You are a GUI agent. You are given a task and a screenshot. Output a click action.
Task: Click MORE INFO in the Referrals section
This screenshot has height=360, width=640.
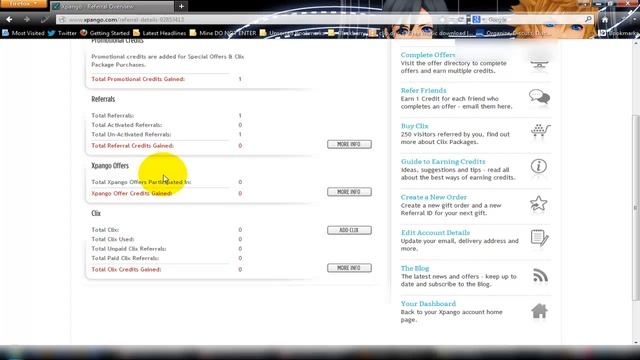tap(349, 144)
